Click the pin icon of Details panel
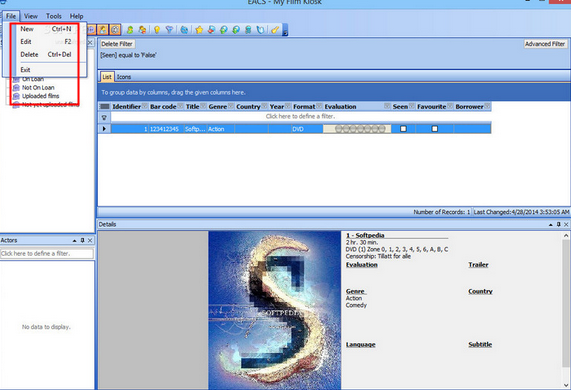The width and height of the screenshot is (571, 390). (558, 224)
